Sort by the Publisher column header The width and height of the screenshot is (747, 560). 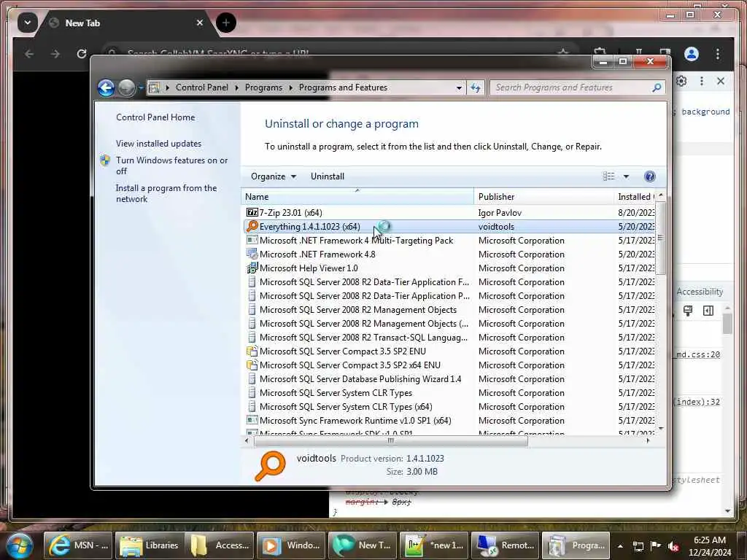(543, 197)
